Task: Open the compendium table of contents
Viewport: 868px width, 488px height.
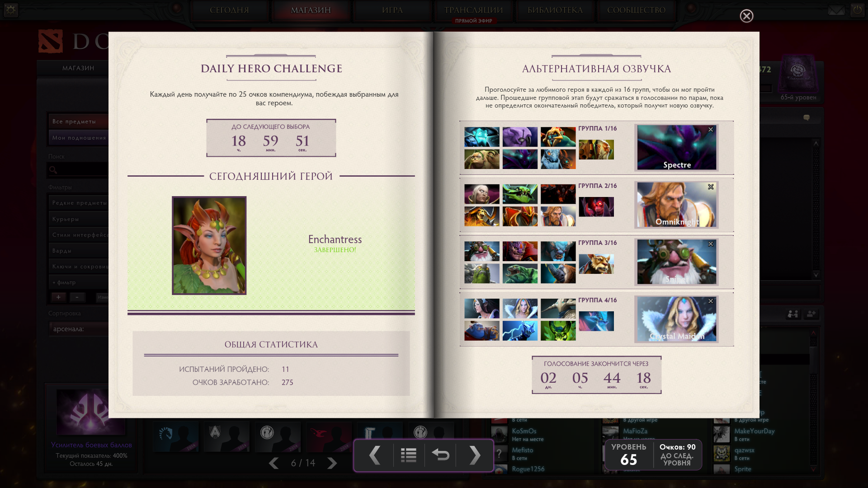Action: [409, 455]
